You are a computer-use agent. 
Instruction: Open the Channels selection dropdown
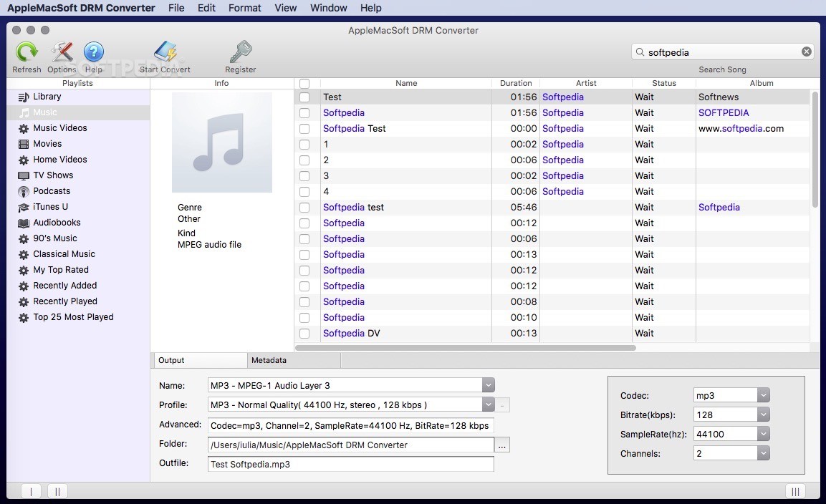[763, 452]
